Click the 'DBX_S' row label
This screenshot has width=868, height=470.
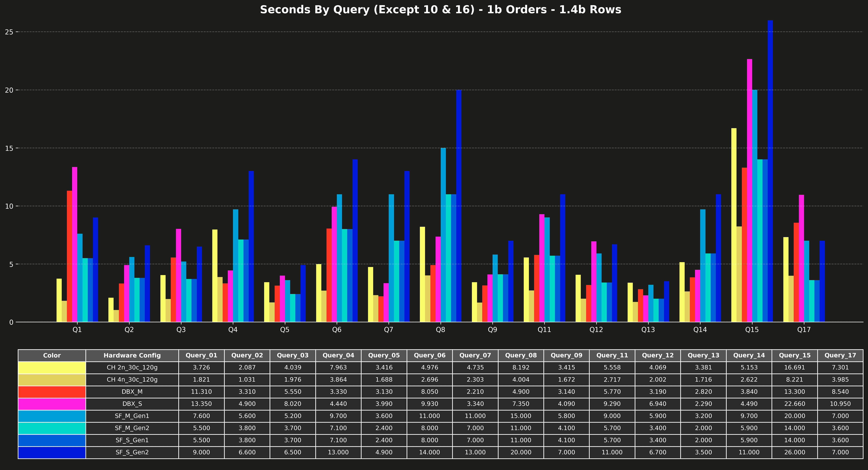(132, 404)
